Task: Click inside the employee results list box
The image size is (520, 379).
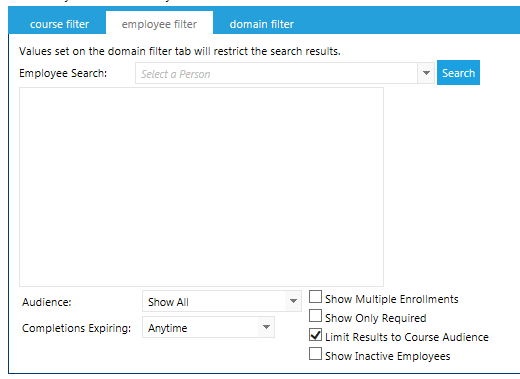Action: (x=201, y=187)
